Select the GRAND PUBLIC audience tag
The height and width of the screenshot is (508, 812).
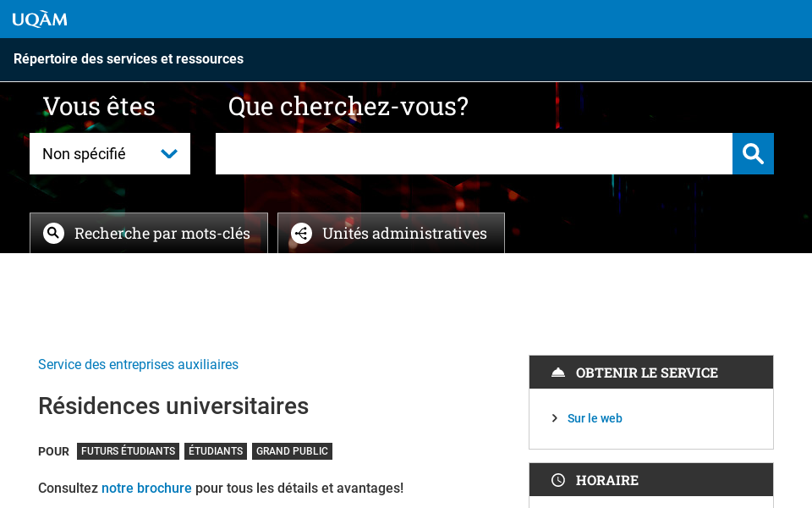(x=291, y=451)
